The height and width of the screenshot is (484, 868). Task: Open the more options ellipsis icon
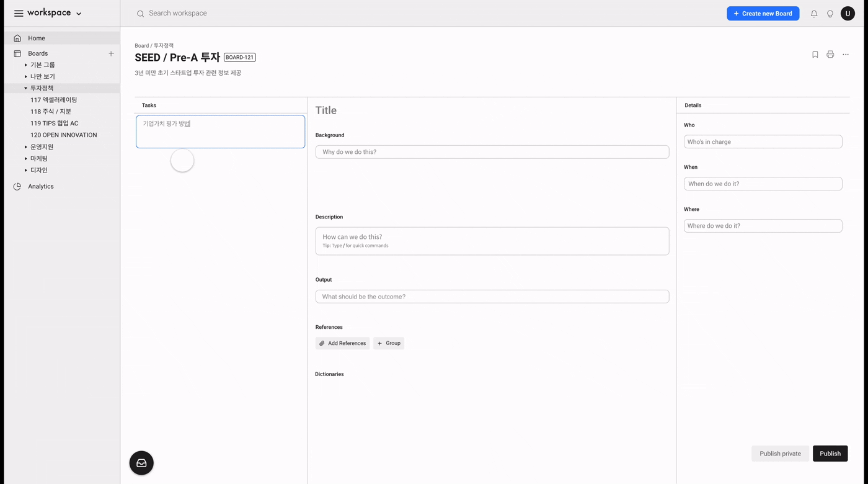[846, 55]
